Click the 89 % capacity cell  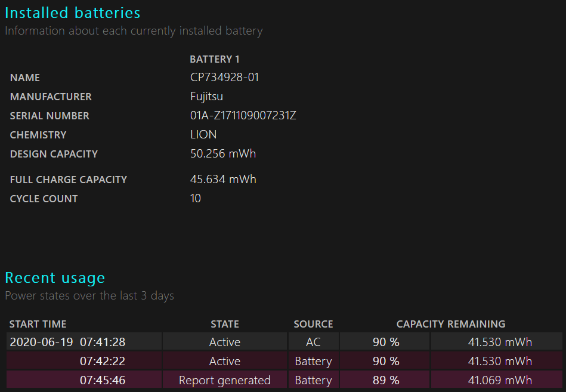pyautogui.click(x=385, y=380)
